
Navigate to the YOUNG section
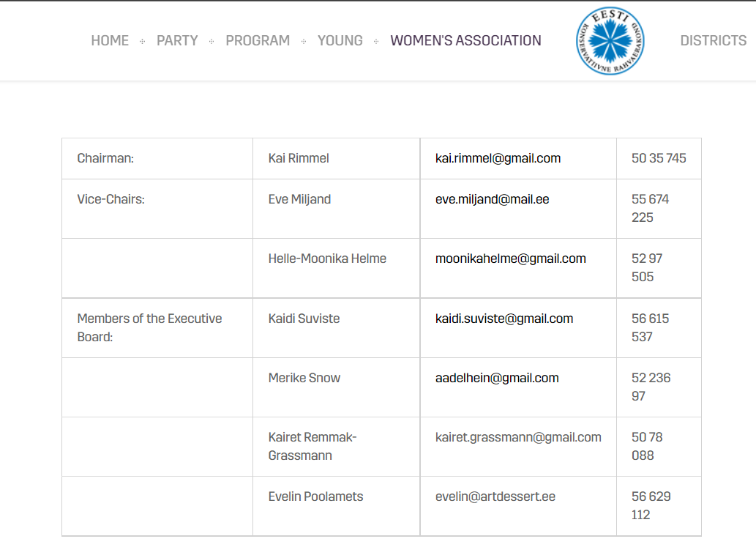pyautogui.click(x=340, y=41)
